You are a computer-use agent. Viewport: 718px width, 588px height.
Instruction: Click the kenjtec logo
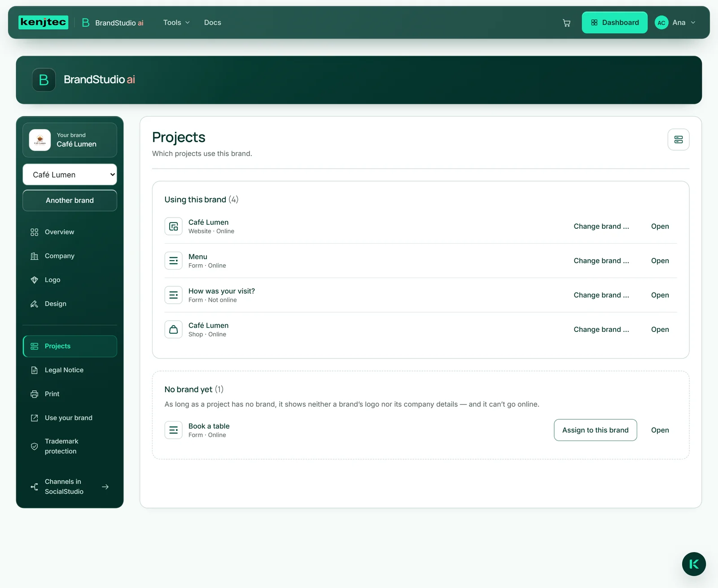pyautogui.click(x=44, y=22)
